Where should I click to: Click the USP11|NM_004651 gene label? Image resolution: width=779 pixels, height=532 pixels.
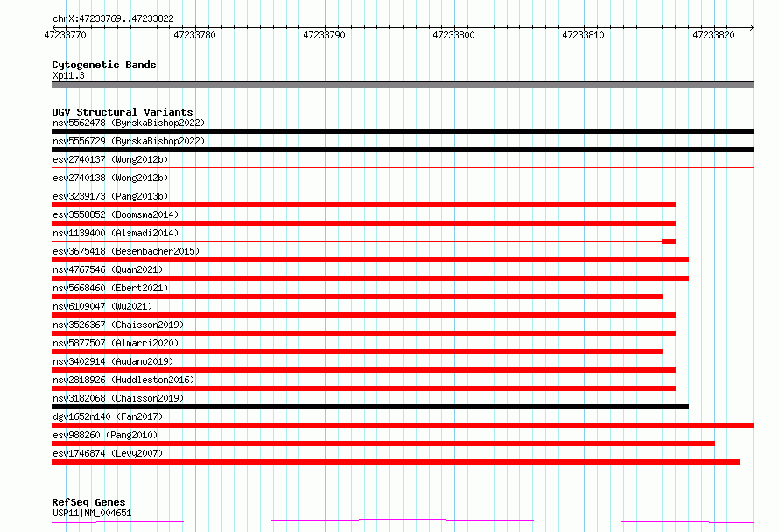tap(92, 513)
